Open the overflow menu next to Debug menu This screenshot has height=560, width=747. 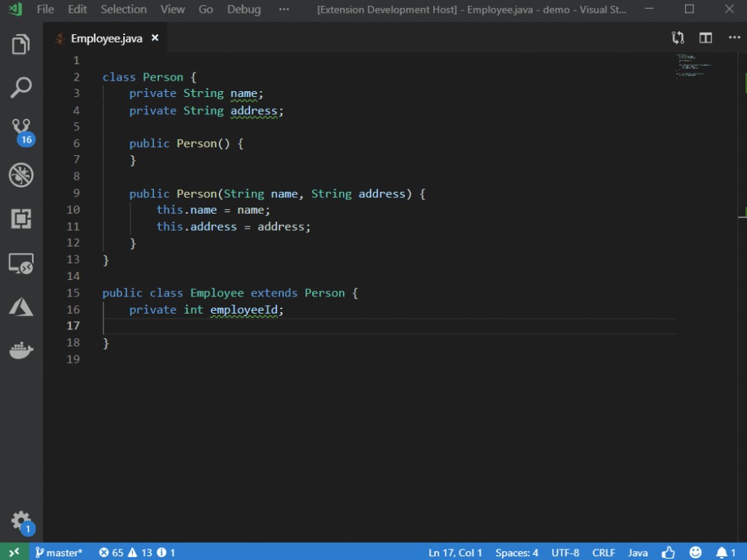pos(284,10)
